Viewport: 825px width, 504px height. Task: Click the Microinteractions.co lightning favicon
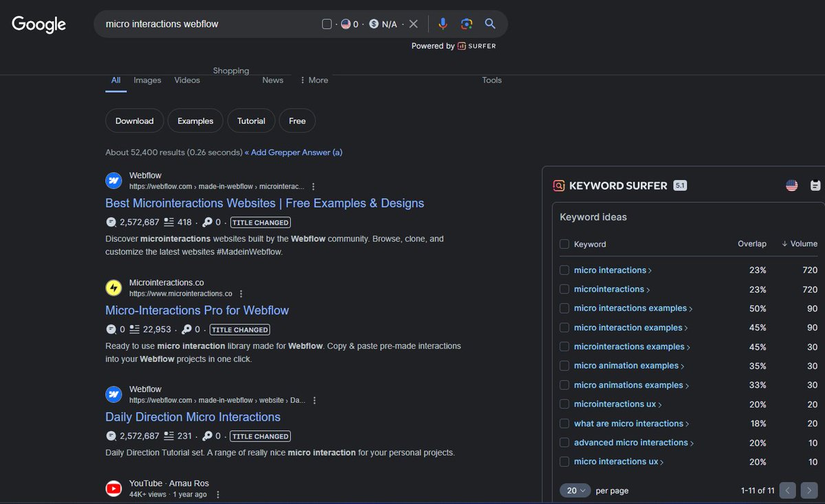click(113, 287)
